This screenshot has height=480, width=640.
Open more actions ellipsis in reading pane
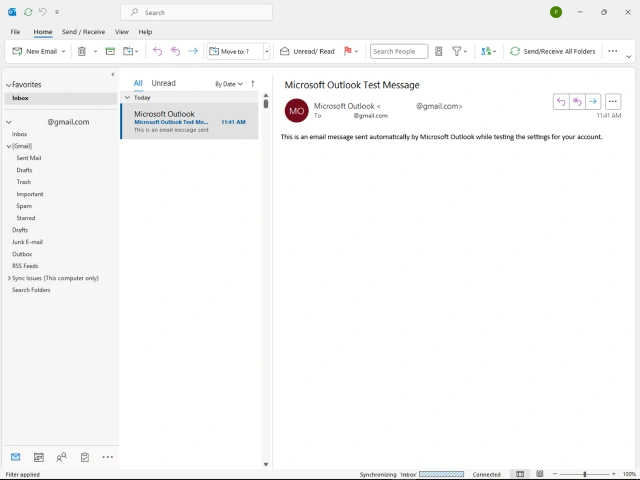pyautogui.click(x=613, y=102)
